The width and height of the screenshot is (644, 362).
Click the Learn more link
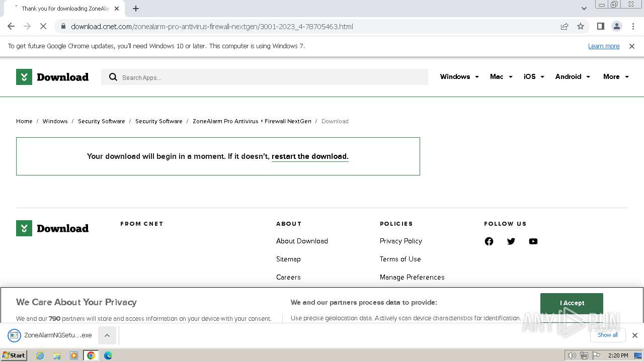pos(604,46)
